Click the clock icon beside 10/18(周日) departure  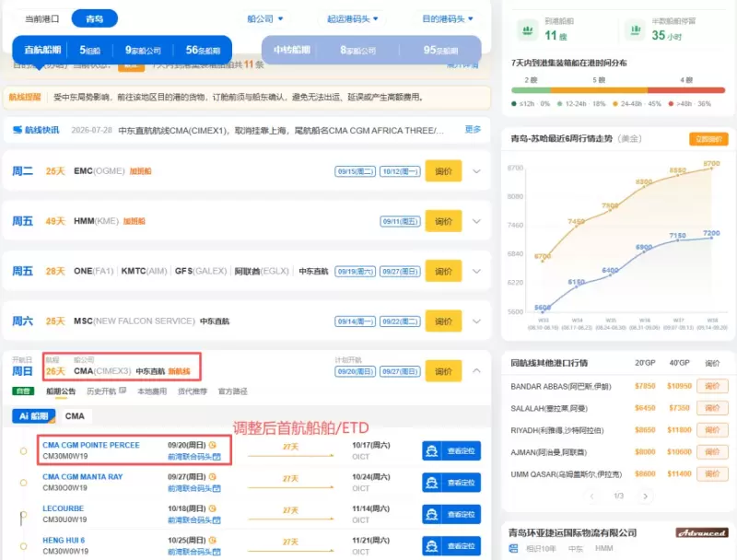(213, 508)
